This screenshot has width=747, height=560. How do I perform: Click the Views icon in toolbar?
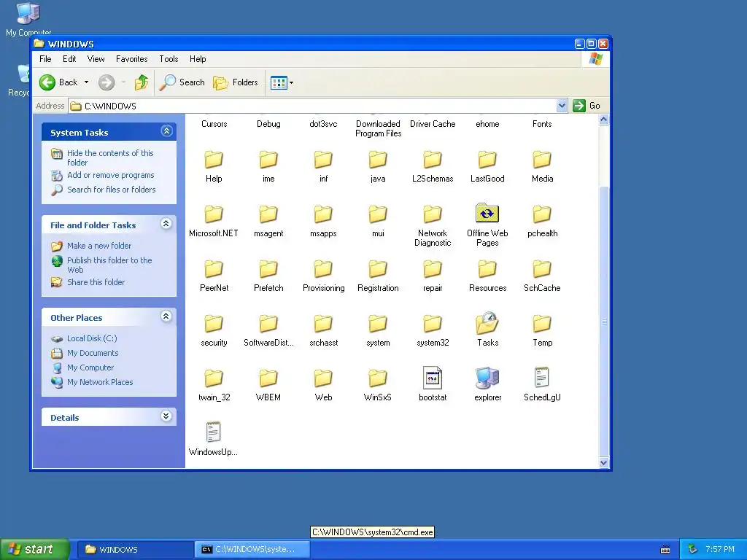pos(279,83)
